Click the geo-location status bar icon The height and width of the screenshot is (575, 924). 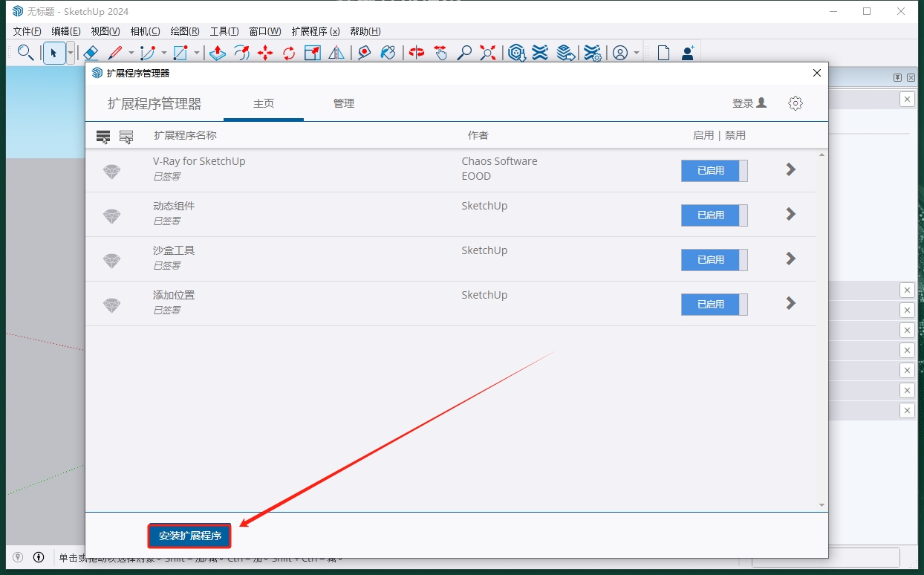tap(18, 557)
